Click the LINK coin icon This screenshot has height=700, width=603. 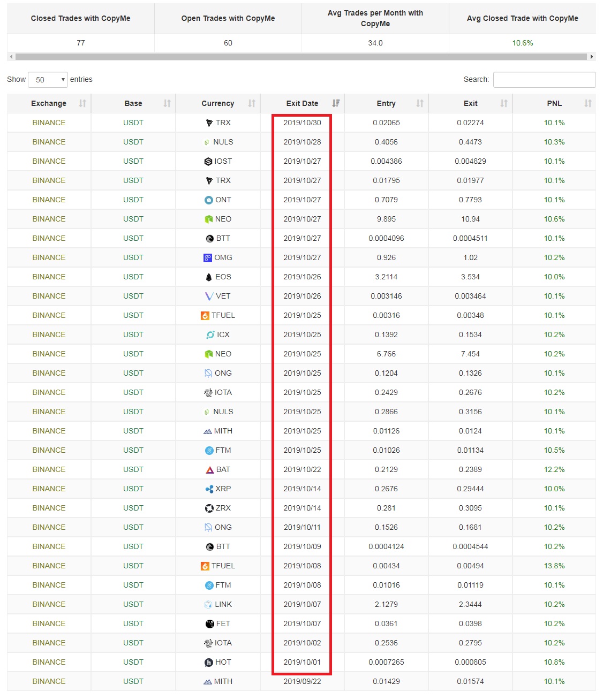pyautogui.click(x=208, y=605)
